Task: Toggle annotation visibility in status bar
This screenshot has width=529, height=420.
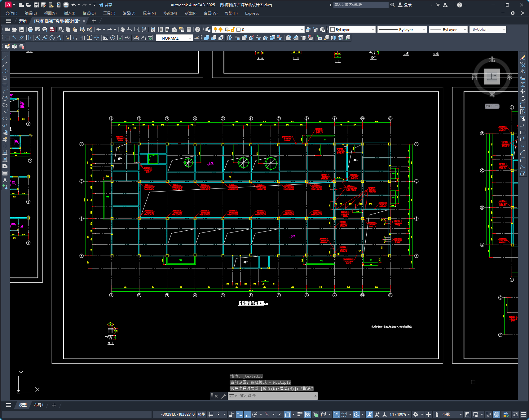Action: 369,414
